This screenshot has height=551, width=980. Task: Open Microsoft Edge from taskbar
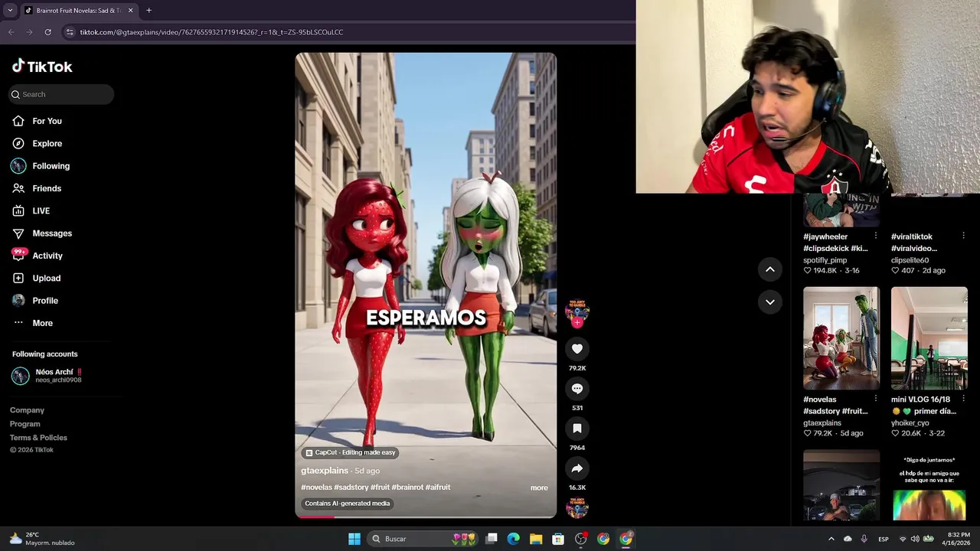tap(514, 539)
